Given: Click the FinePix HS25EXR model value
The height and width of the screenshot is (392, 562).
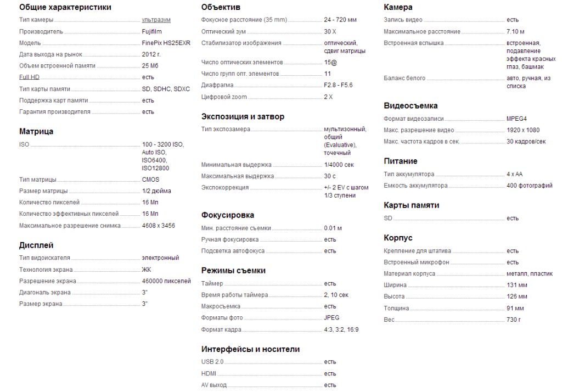Looking at the screenshot, I should tap(166, 43).
